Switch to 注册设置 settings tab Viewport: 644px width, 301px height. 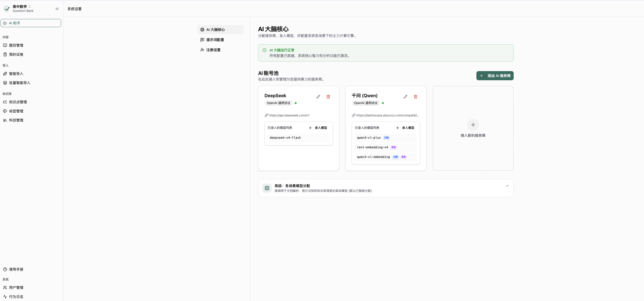pos(220,50)
